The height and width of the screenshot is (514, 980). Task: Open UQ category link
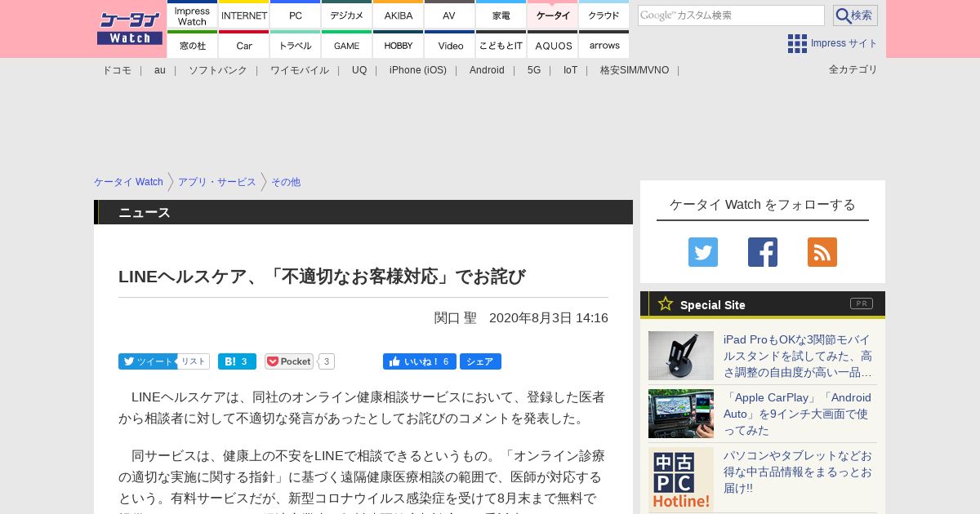point(359,70)
